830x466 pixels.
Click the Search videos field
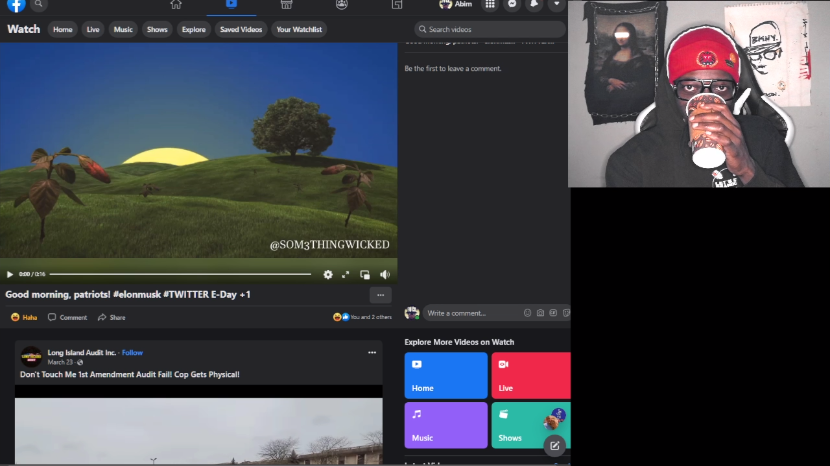(x=490, y=29)
